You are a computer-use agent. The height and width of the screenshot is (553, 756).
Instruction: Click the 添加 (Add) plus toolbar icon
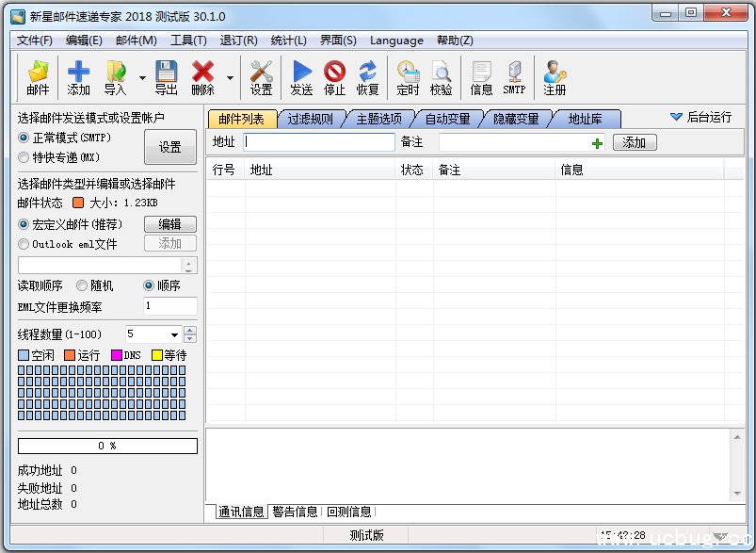pyautogui.click(x=79, y=77)
